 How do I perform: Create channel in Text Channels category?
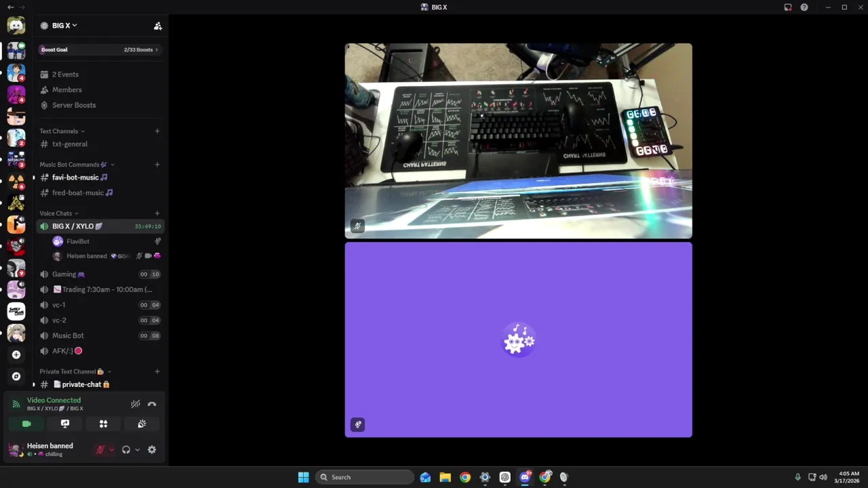pos(157,131)
